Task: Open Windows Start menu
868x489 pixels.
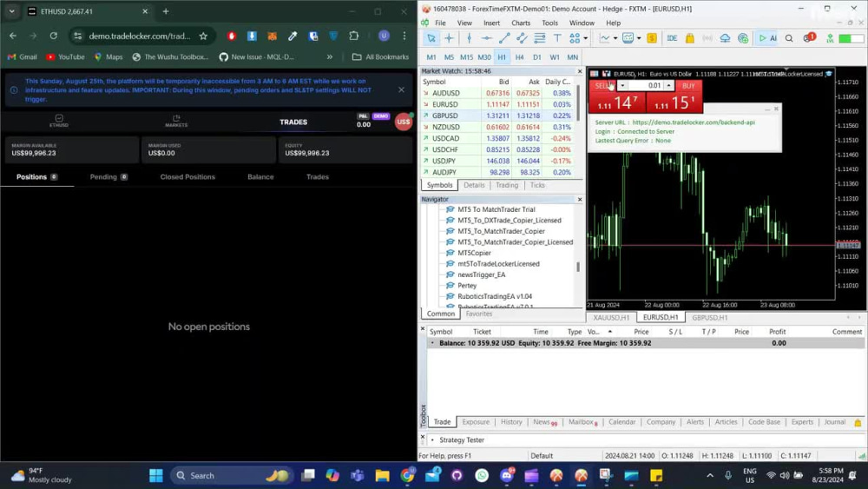Action: tap(156, 476)
